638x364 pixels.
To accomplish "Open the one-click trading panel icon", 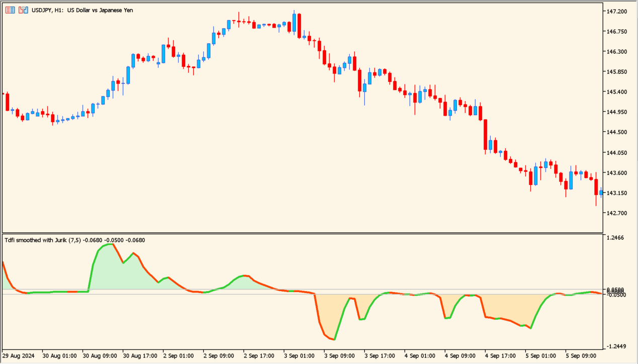I will 10,10.
